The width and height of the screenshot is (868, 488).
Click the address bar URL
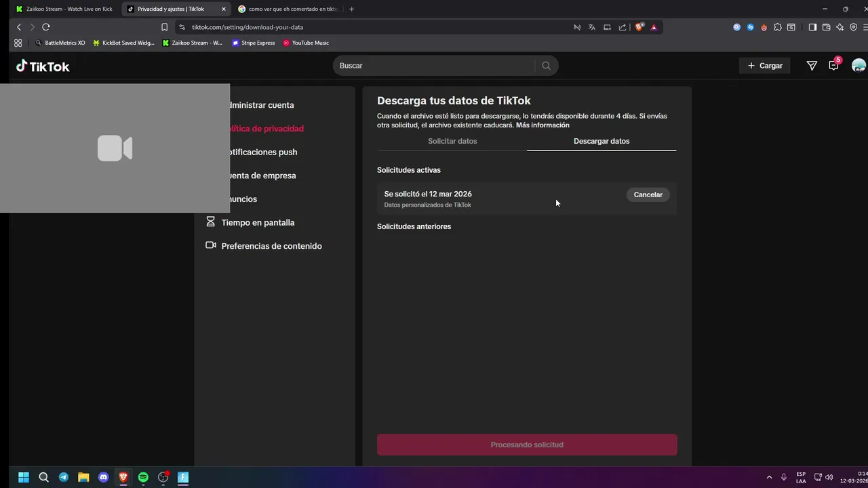click(248, 27)
